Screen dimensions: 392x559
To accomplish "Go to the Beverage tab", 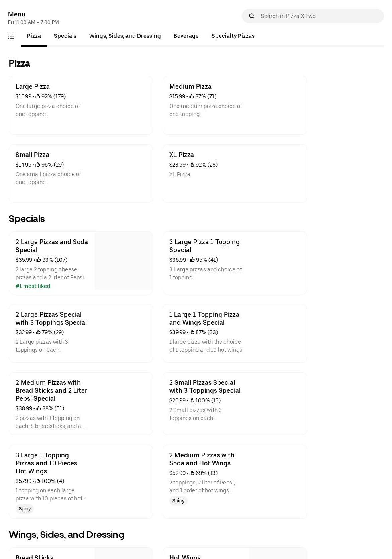I will [186, 36].
